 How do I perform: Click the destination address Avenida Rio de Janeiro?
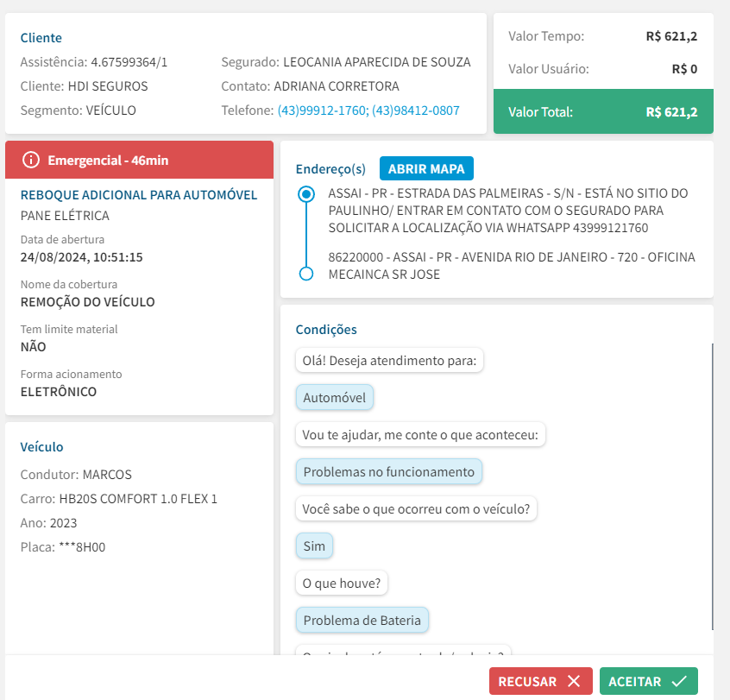click(511, 266)
